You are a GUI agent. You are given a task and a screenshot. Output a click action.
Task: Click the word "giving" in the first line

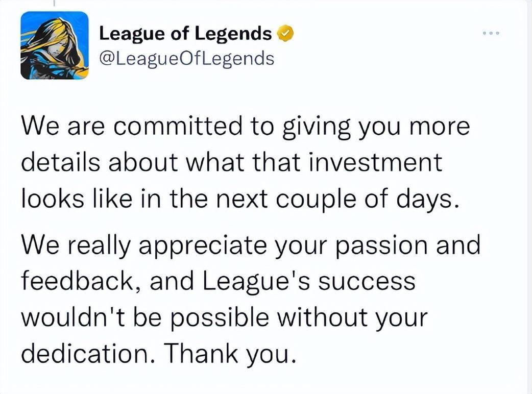(316, 127)
